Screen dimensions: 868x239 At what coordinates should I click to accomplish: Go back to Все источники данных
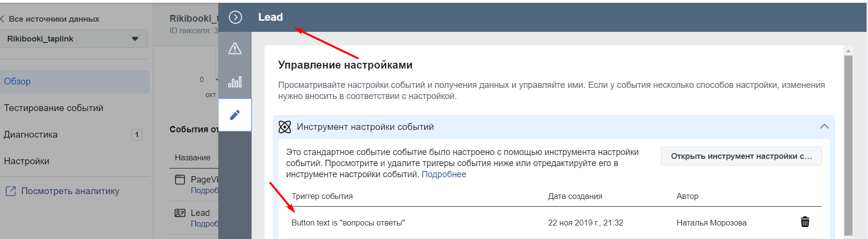(x=50, y=19)
